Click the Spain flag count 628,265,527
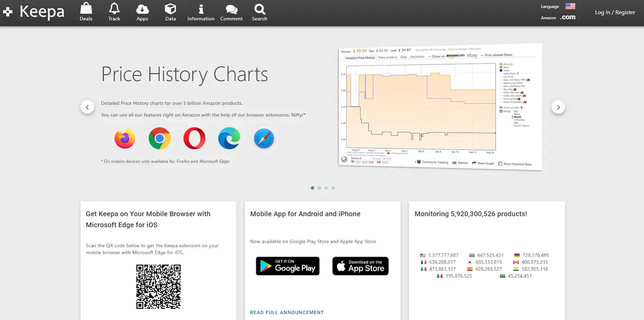644x320 pixels. 485,269
